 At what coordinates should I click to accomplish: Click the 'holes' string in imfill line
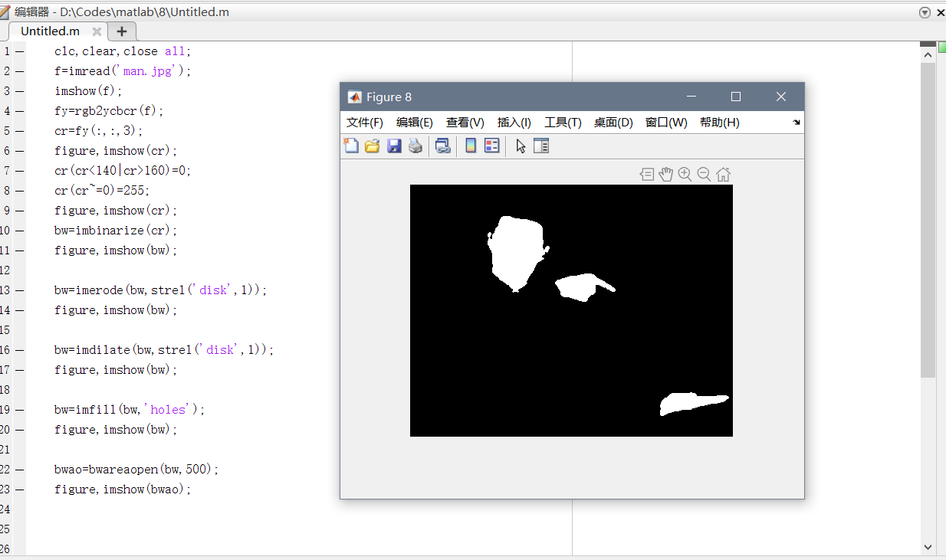point(168,410)
